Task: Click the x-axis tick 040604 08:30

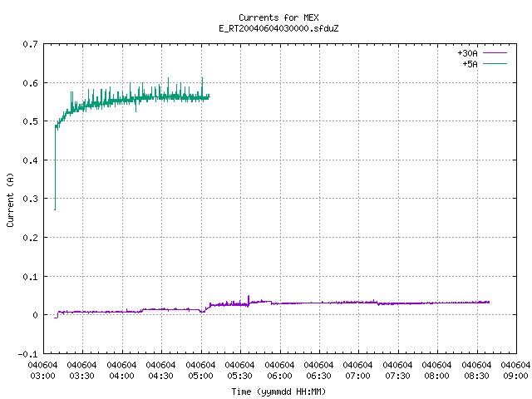Action: point(476,371)
